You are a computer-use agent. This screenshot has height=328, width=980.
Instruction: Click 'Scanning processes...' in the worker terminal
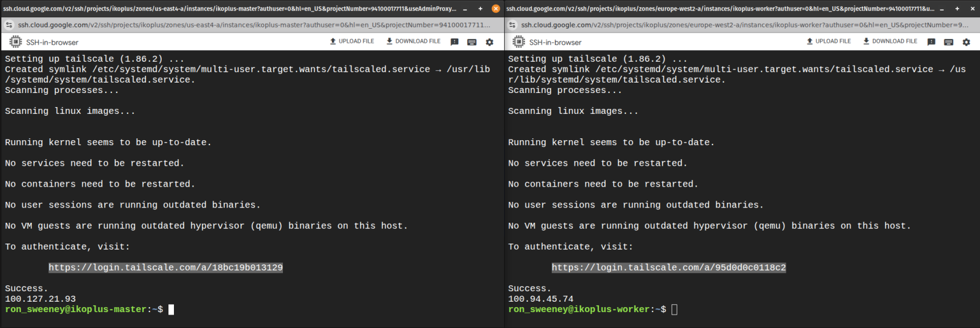[x=565, y=90]
